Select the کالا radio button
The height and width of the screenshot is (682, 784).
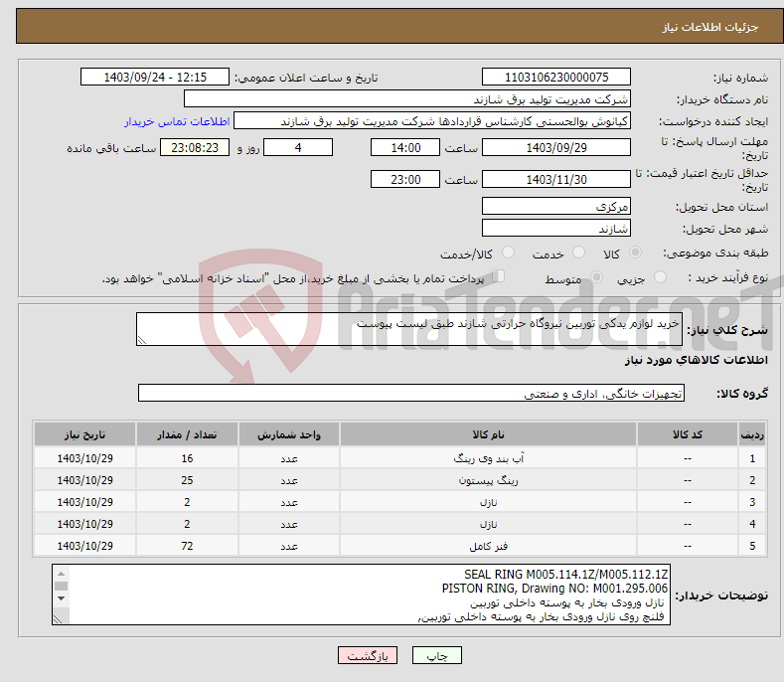pos(636,253)
